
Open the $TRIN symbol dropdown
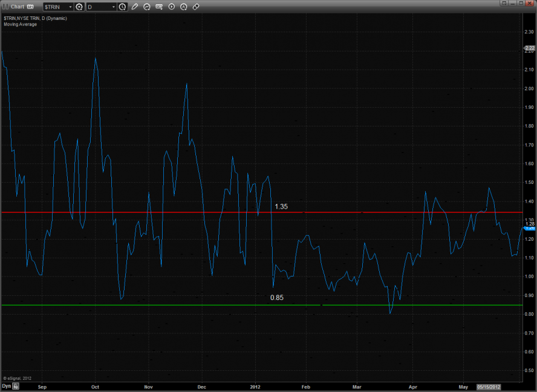[x=70, y=7]
